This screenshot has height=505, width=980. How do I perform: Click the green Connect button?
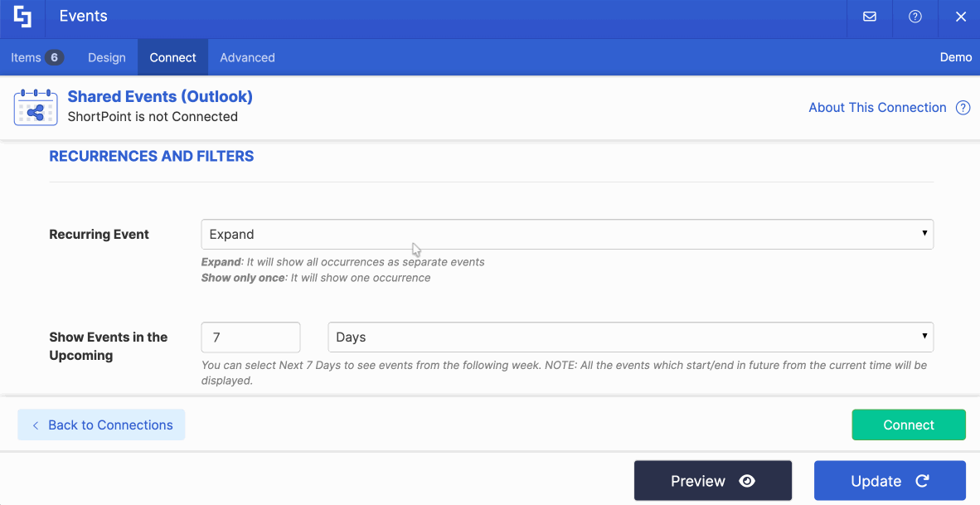[x=909, y=425]
